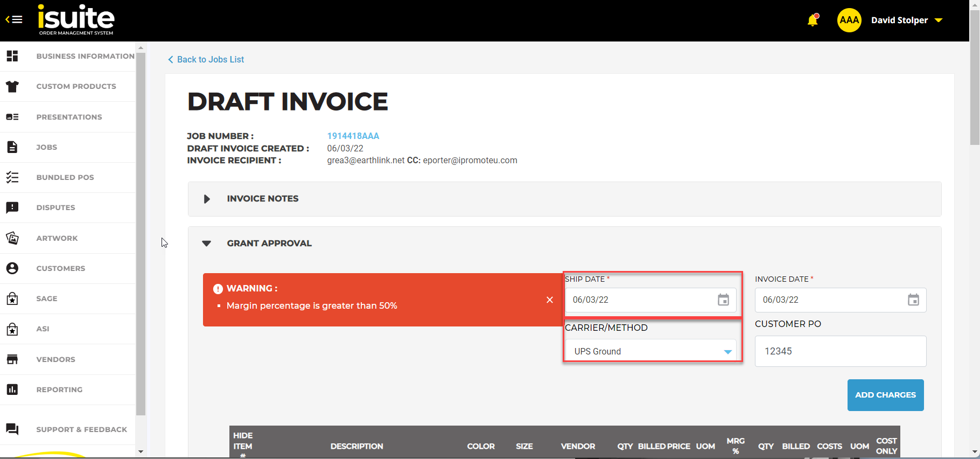This screenshot has width=980, height=459.
Task: Open the Ship Date calendar picker
Action: point(723,300)
